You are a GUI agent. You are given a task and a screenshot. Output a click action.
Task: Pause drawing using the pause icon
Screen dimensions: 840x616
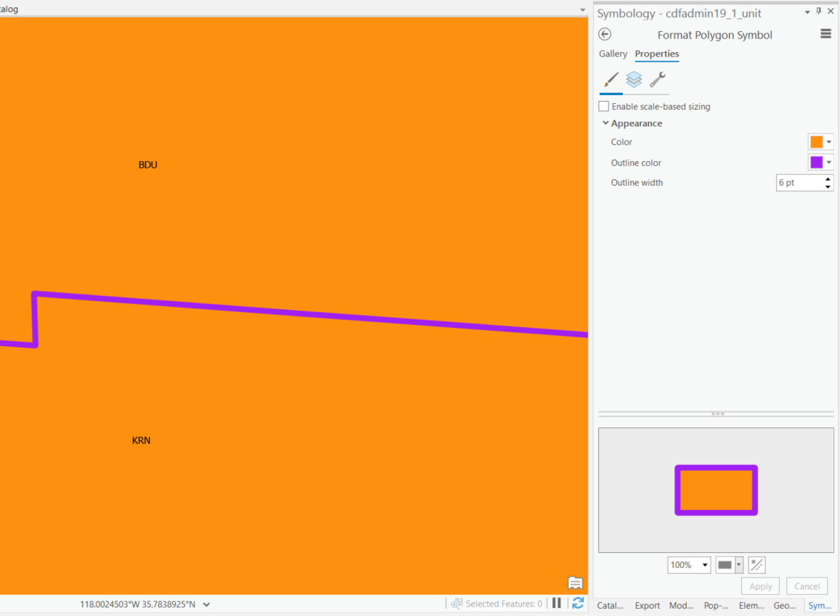click(557, 603)
